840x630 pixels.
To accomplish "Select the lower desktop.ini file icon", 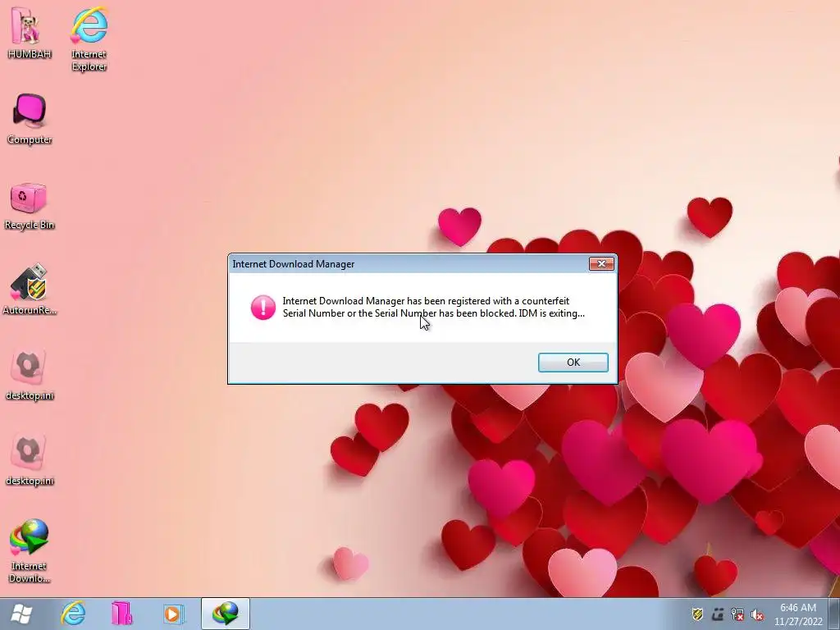I will point(30,460).
